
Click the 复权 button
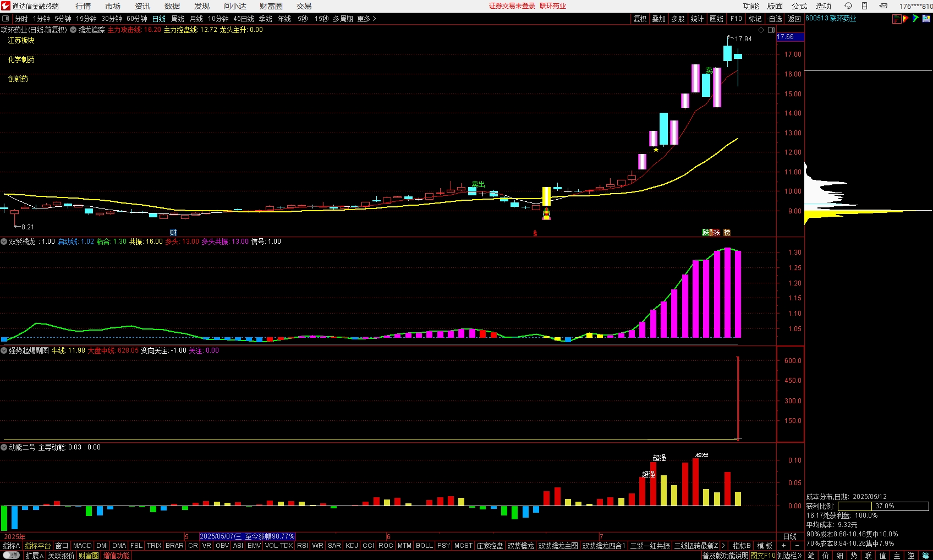640,19
